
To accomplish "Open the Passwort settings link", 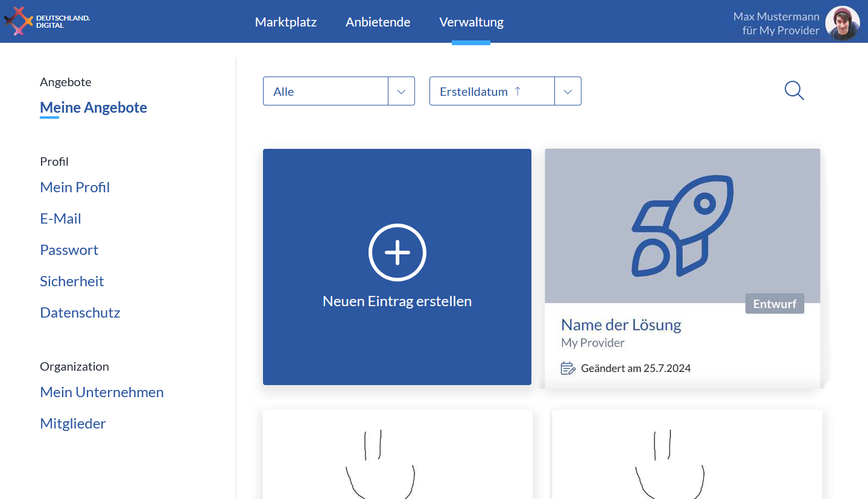I will coord(69,250).
